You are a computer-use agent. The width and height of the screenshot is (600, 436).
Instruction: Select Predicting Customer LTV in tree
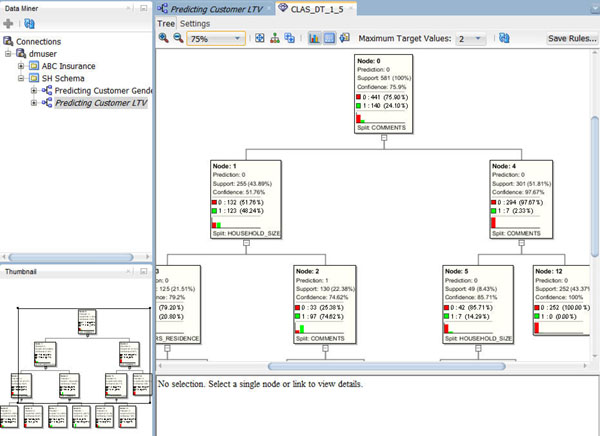(x=101, y=103)
